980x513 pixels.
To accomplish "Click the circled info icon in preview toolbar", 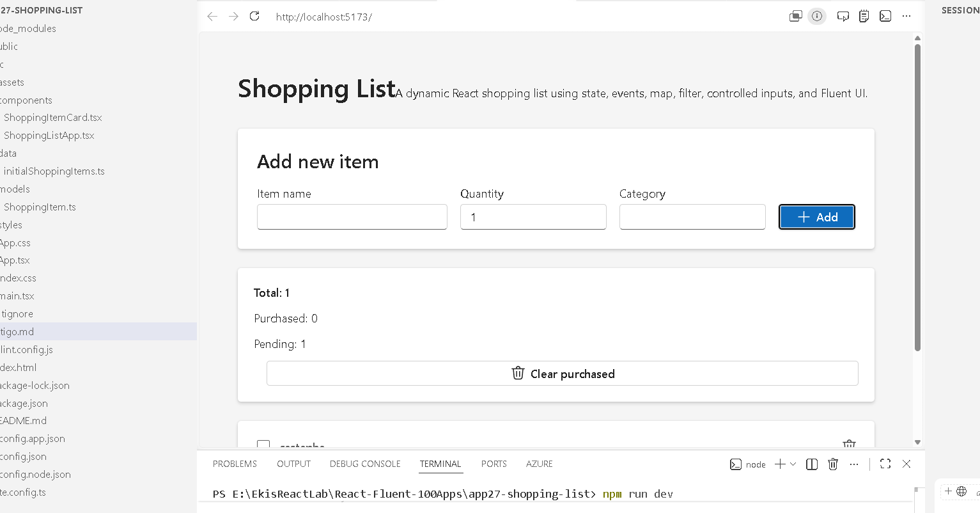I will (817, 17).
